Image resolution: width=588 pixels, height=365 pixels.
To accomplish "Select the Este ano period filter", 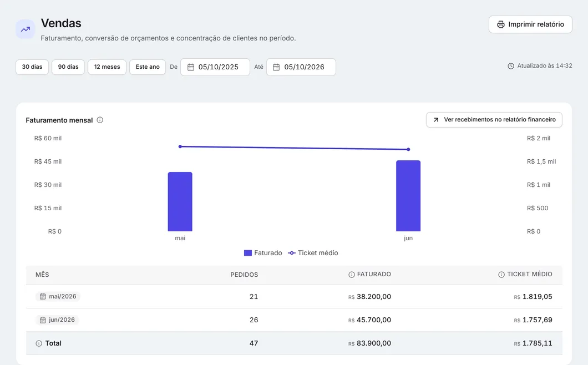I will point(148,67).
